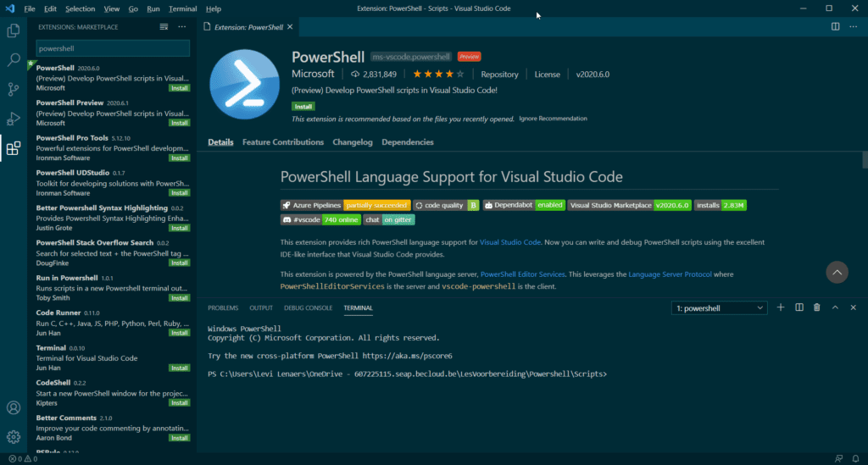Open the Source Control view
The width and height of the screenshot is (868, 465).
(14, 89)
